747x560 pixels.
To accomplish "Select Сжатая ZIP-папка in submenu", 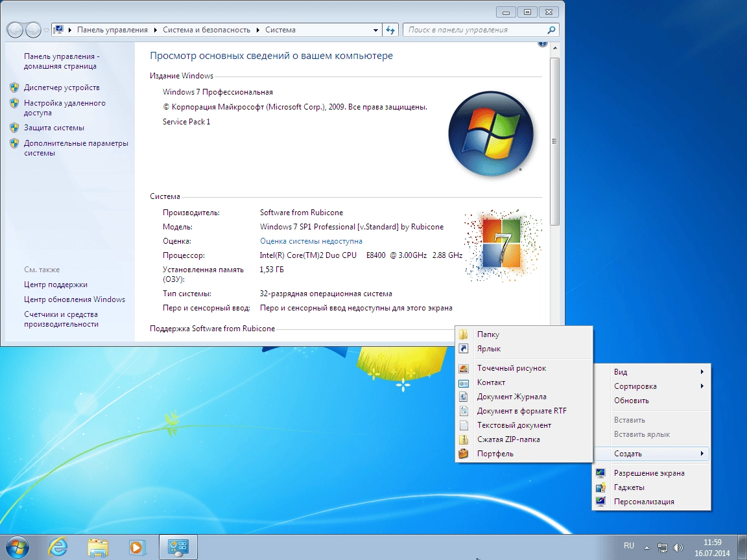I will click(524, 439).
